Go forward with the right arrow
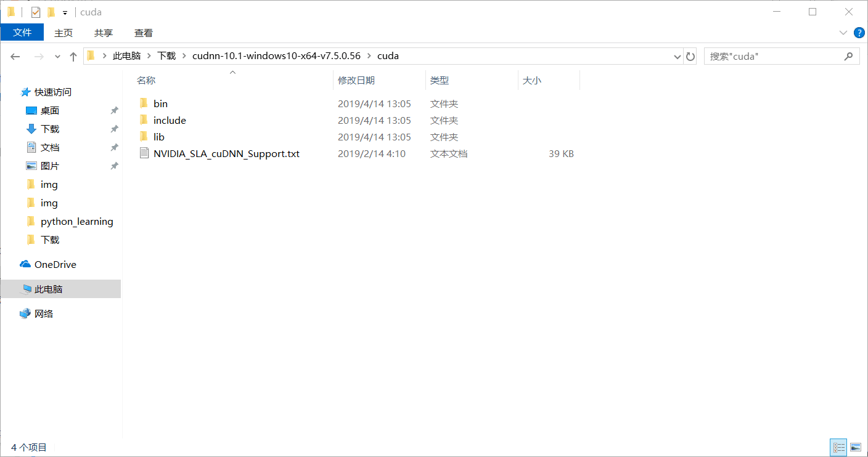The width and height of the screenshot is (868, 457). click(x=38, y=56)
